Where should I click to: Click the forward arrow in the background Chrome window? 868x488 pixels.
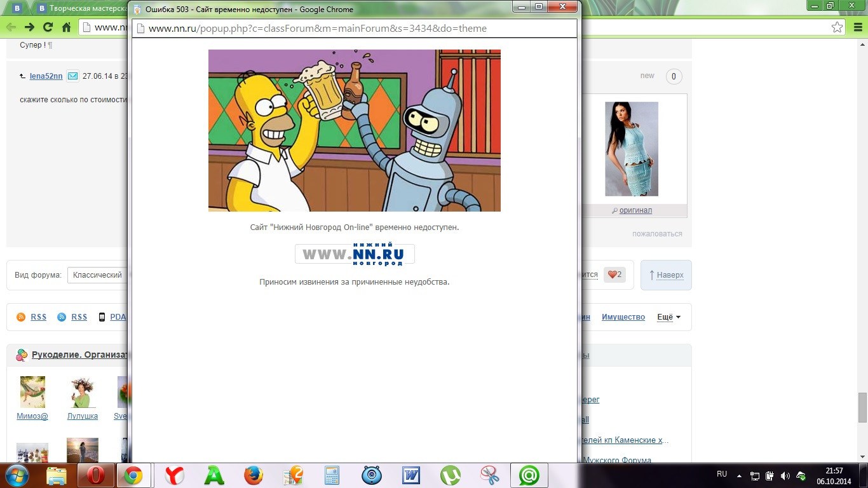[x=29, y=27]
